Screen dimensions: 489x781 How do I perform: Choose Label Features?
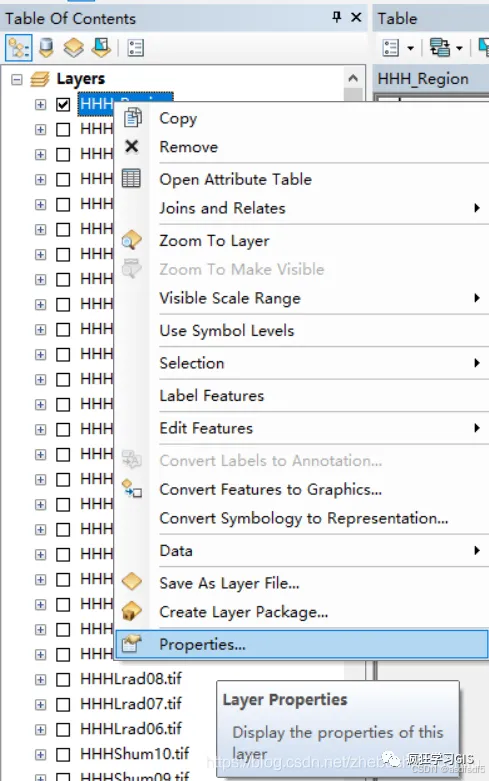pyautogui.click(x=301, y=395)
